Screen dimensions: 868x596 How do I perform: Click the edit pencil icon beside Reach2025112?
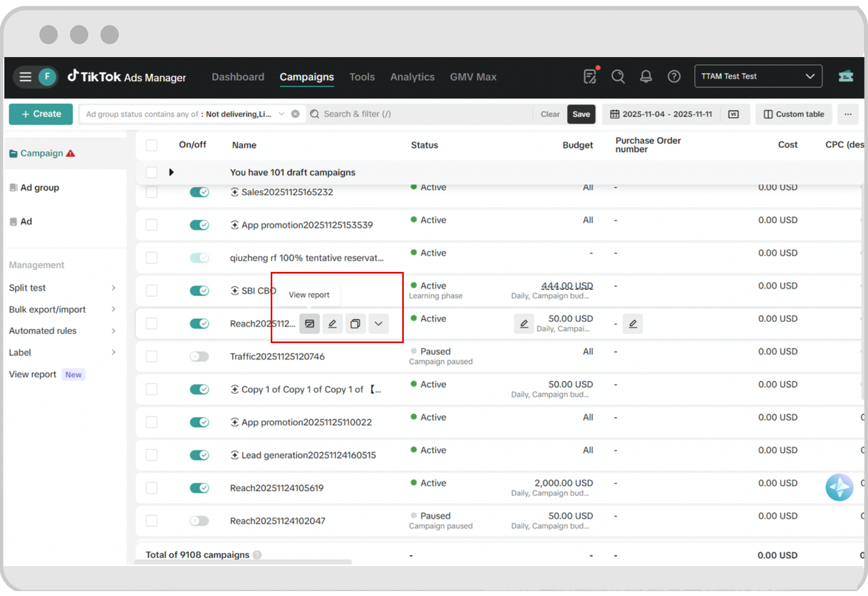(x=332, y=324)
